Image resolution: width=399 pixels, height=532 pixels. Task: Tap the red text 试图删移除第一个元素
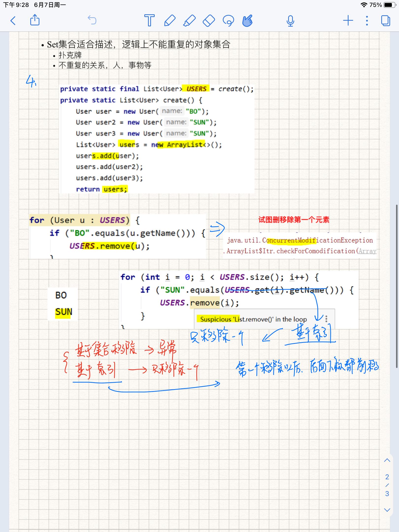click(294, 220)
